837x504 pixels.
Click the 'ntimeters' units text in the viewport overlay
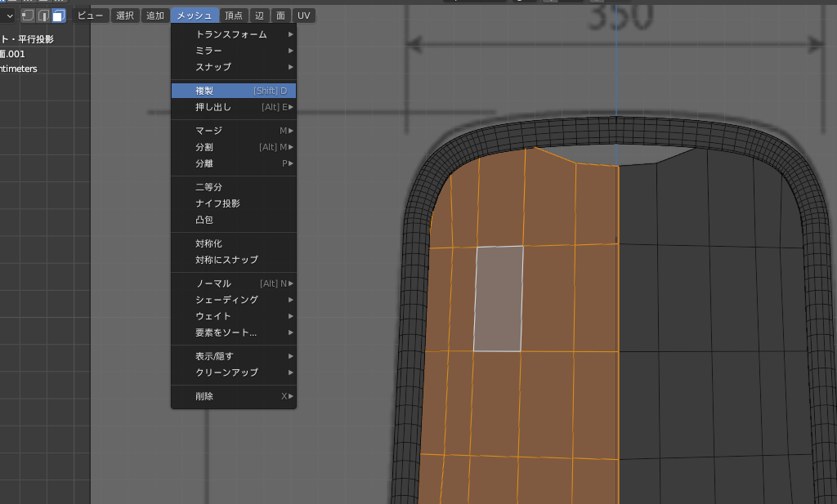[19, 69]
